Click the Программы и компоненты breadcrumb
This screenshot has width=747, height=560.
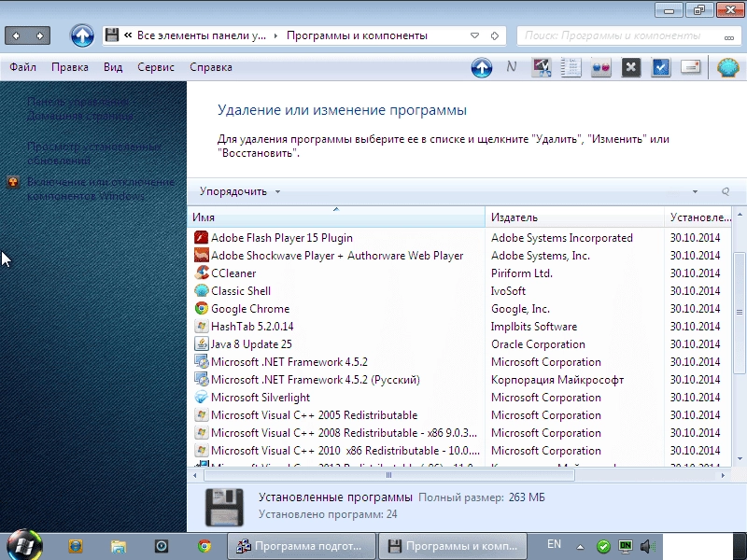click(x=357, y=35)
